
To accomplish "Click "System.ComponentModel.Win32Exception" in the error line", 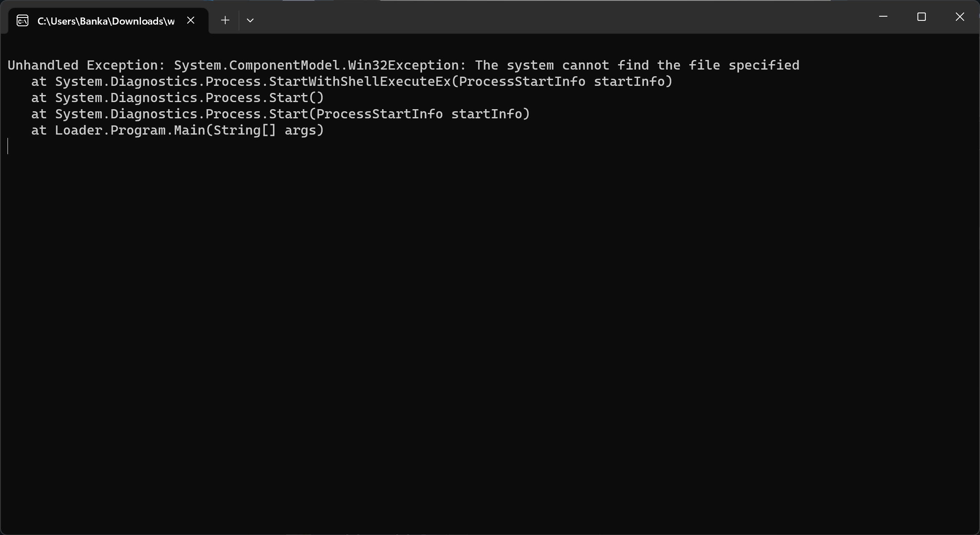I will (319, 65).
